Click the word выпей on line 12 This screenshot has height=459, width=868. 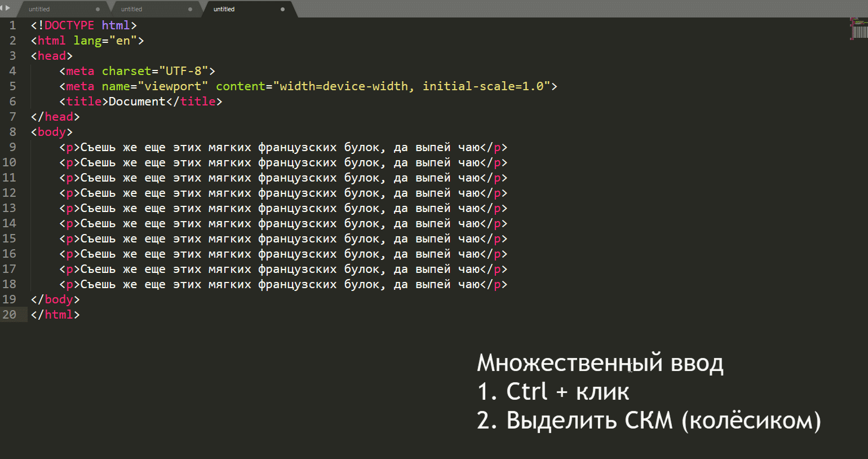(x=433, y=193)
